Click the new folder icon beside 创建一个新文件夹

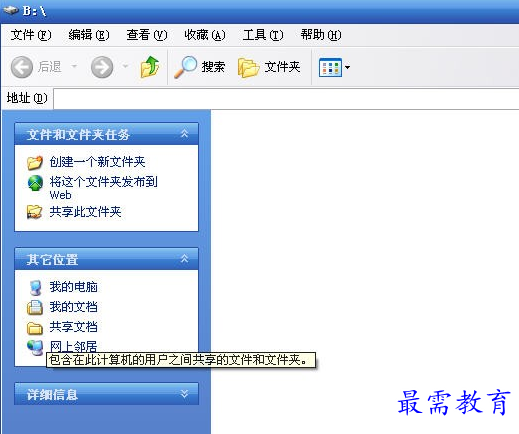tap(35, 163)
